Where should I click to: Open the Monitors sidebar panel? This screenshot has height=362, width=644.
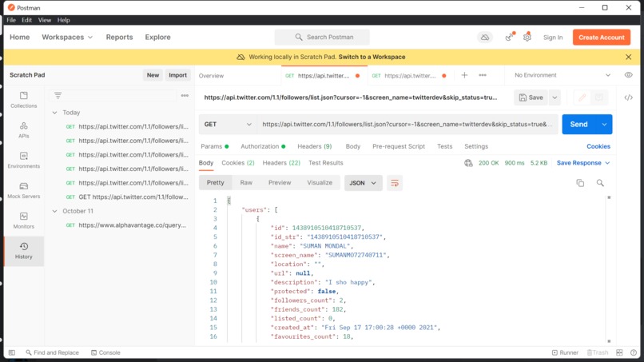pyautogui.click(x=23, y=221)
